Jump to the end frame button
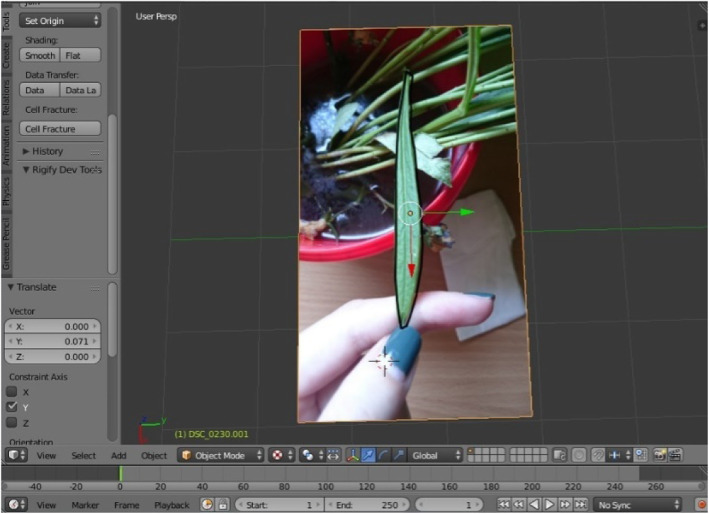The height and width of the screenshot is (514, 709). 581,505
